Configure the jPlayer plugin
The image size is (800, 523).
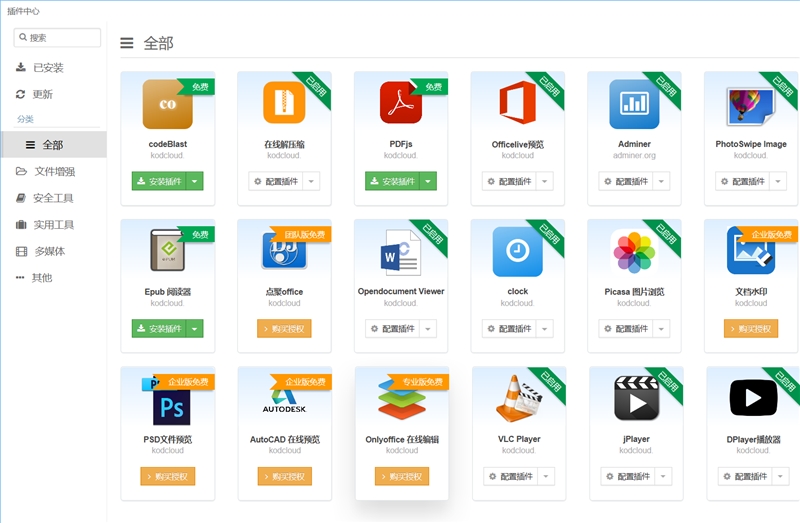[x=628, y=476]
